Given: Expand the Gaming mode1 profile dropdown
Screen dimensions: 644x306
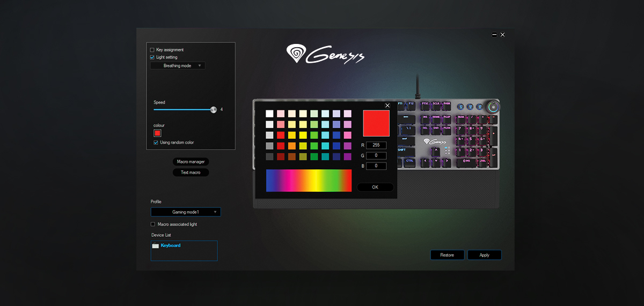Looking at the screenshot, I should coord(186,212).
